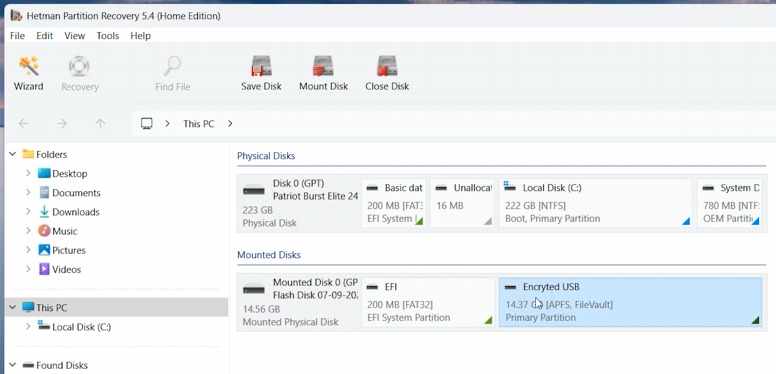Open the Find File search tool
This screenshot has width=776, height=374.
172,73
